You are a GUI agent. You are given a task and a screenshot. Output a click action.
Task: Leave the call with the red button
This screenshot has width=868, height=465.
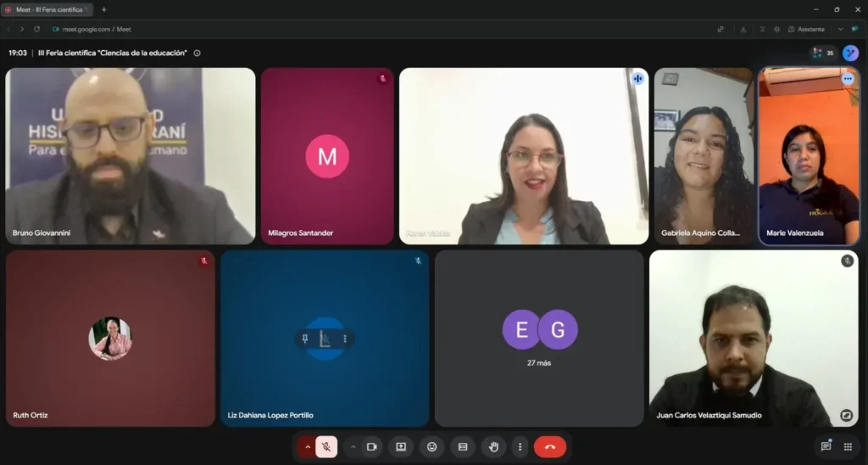(x=549, y=446)
